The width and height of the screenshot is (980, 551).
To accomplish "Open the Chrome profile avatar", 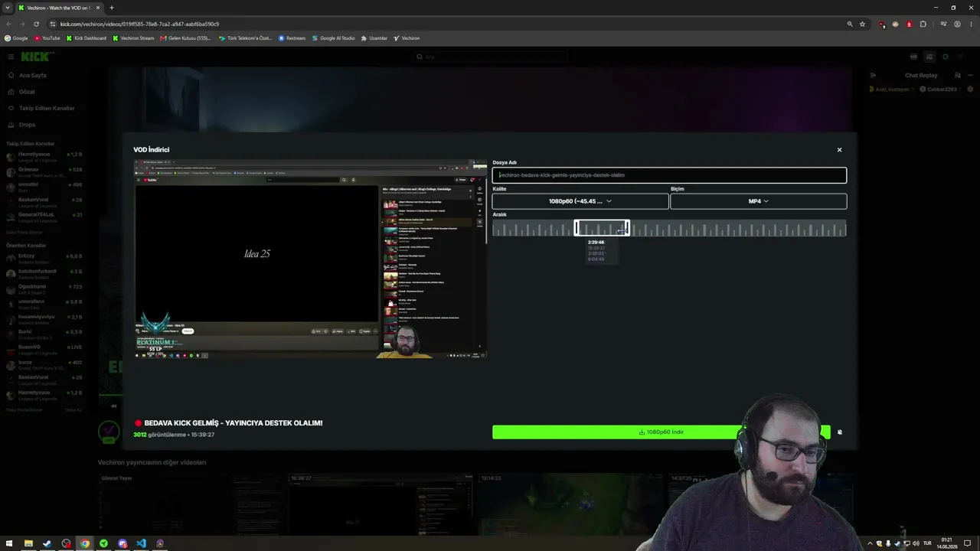I will (x=958, y=24).
